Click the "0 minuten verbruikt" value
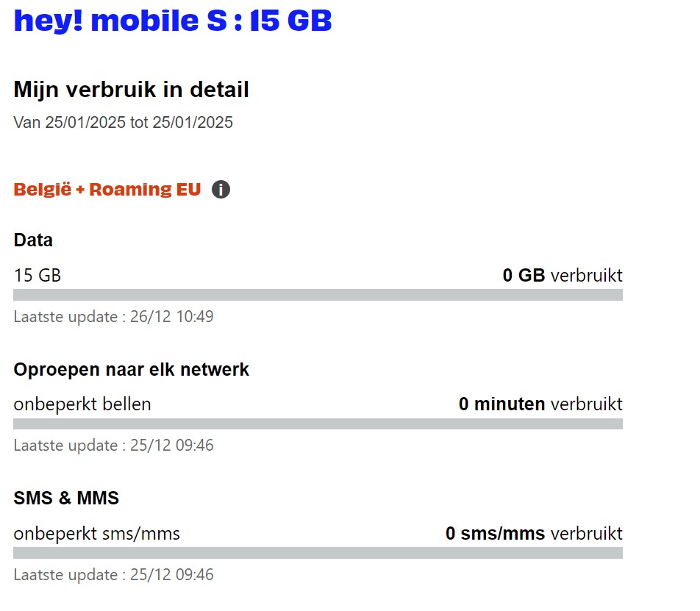 [x=540, y=404]
